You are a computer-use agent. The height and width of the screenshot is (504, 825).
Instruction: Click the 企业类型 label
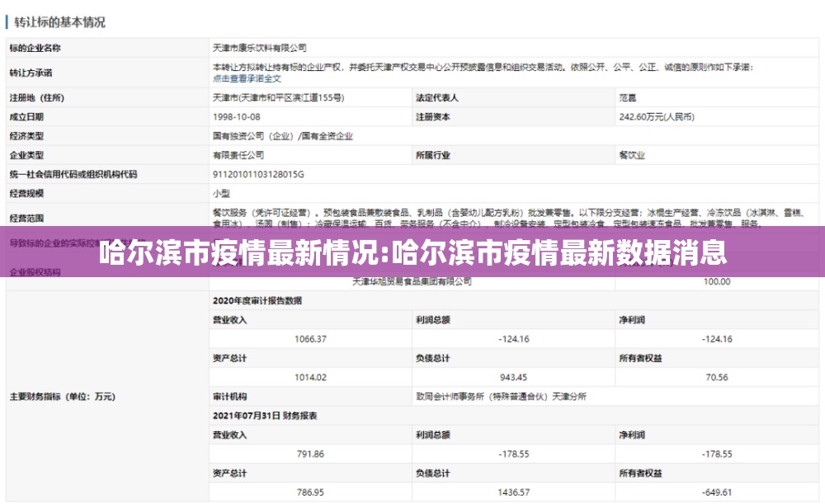[x=26, y=155]
